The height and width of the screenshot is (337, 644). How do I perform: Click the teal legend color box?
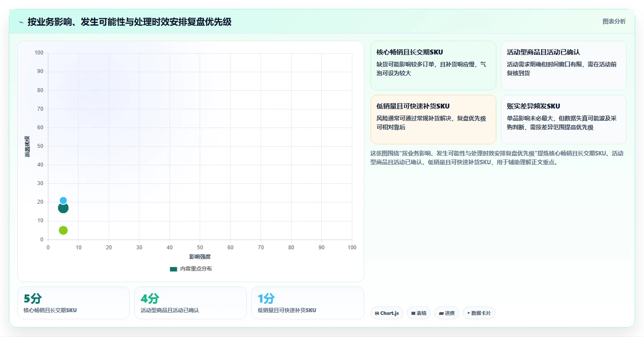coord(173,269)
